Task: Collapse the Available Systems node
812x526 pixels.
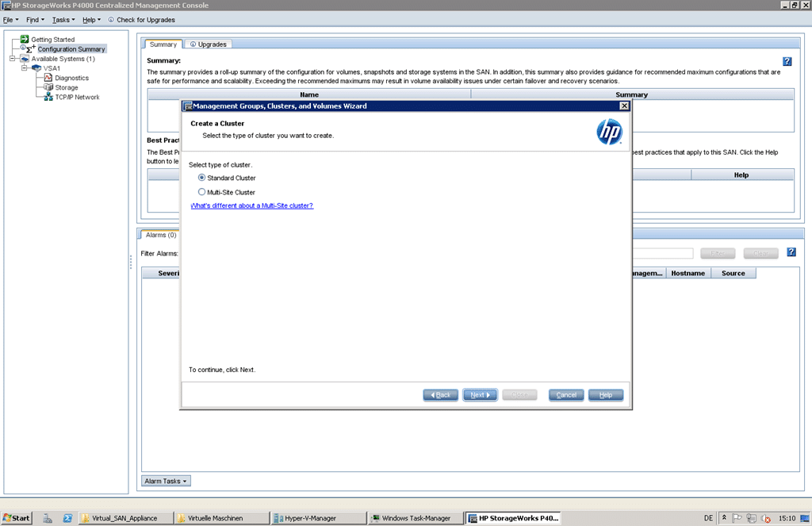Action: [12, 59]
